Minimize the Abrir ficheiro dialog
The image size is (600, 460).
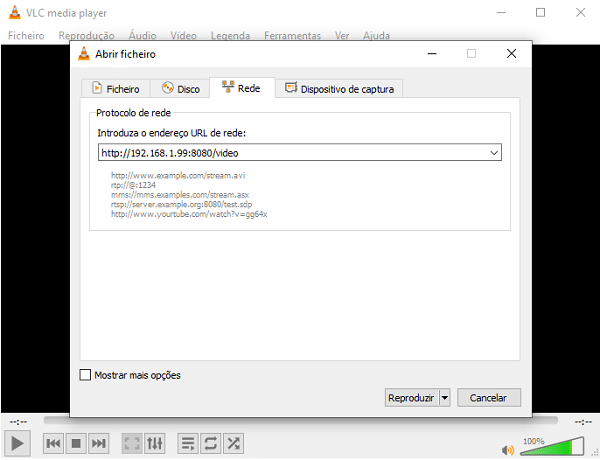[432, 54]
